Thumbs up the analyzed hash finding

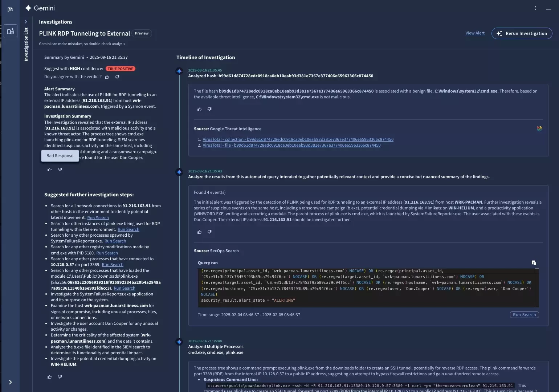click(199, 109)
